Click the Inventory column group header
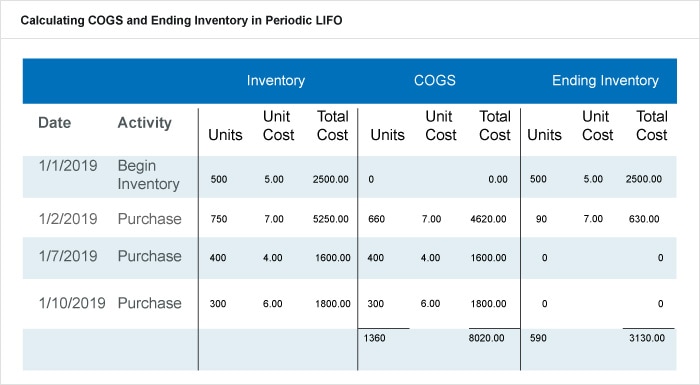 tap(275, 80)
